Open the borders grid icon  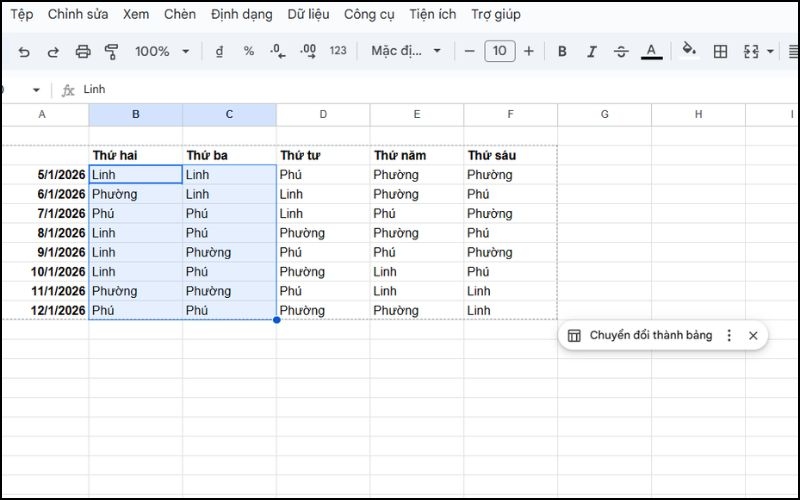720,51
